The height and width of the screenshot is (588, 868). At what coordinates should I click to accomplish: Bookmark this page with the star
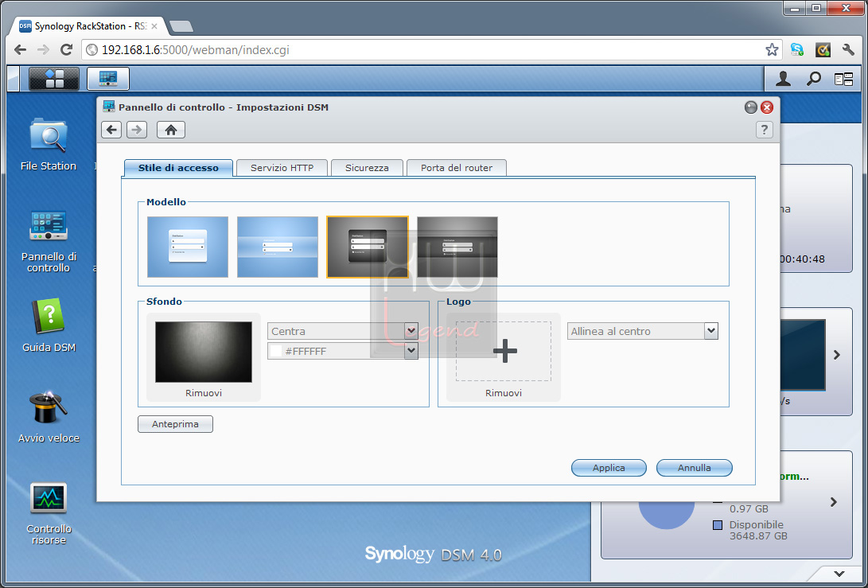[x=772, y=50]
